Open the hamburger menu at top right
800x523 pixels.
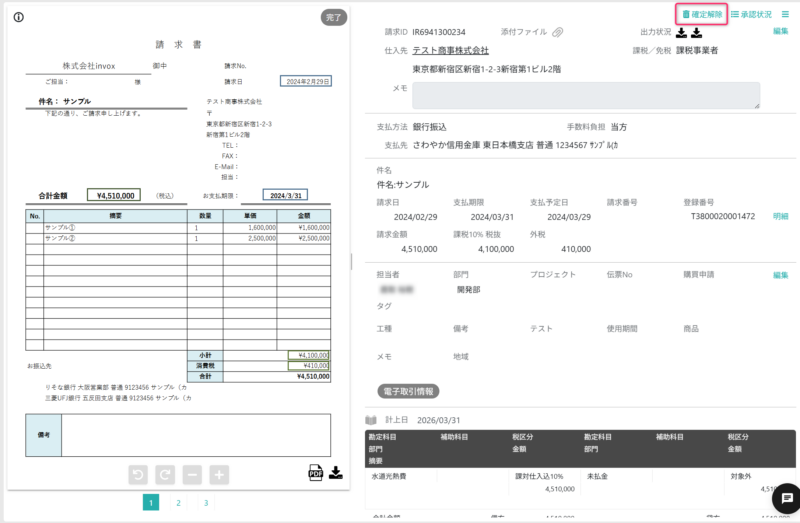click(785, 14)
